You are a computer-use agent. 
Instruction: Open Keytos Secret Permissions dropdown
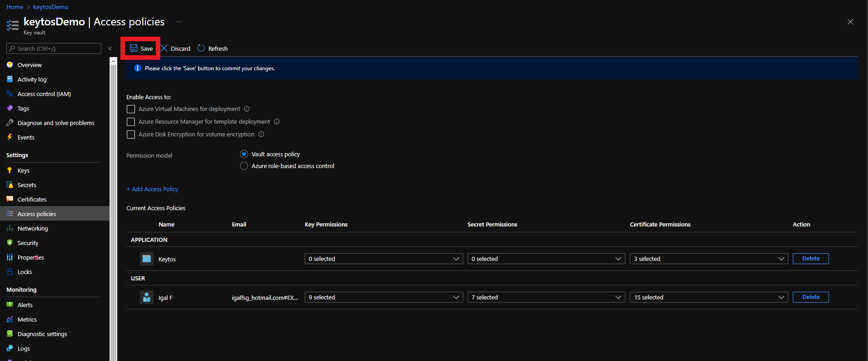546,259
